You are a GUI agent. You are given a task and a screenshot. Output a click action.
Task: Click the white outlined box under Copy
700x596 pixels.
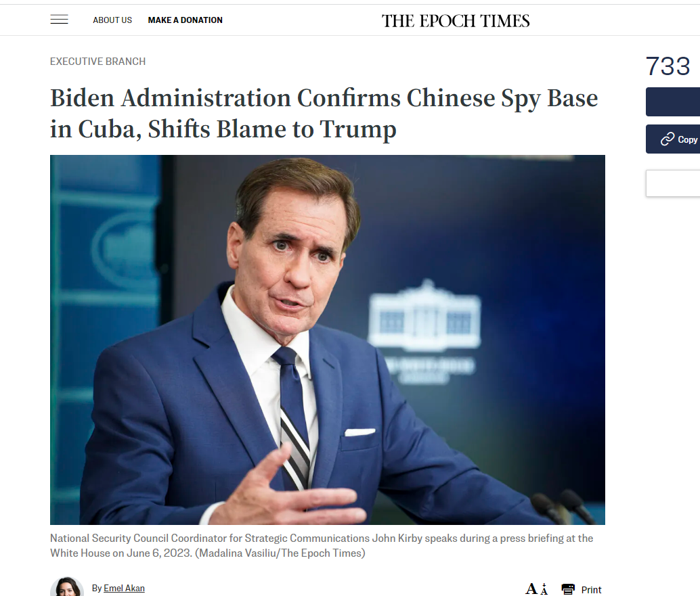pos(673,183)
